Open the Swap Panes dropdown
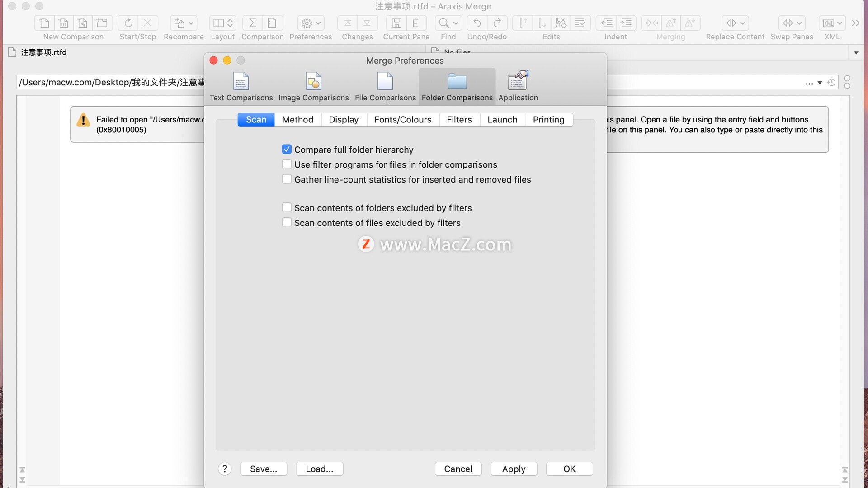The image size is (868, 488). 792,23
